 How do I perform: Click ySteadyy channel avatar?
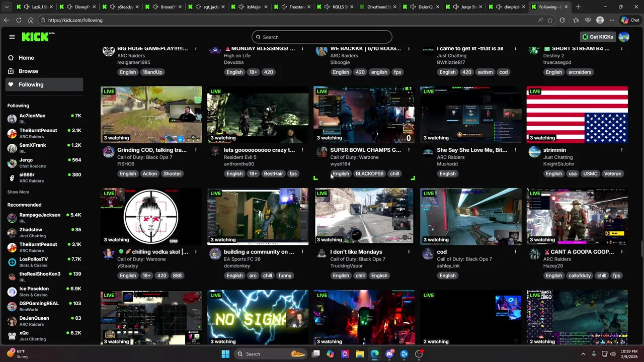tap(108, 254)
